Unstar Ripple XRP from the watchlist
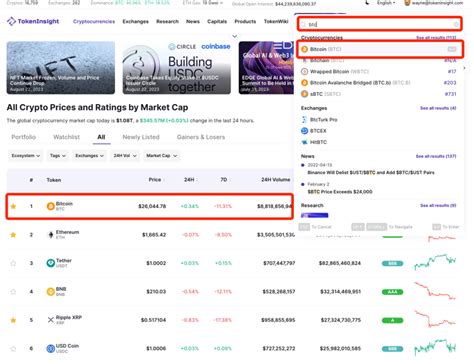The width and height of the screenshot is (474, 364). click(13, 320)
